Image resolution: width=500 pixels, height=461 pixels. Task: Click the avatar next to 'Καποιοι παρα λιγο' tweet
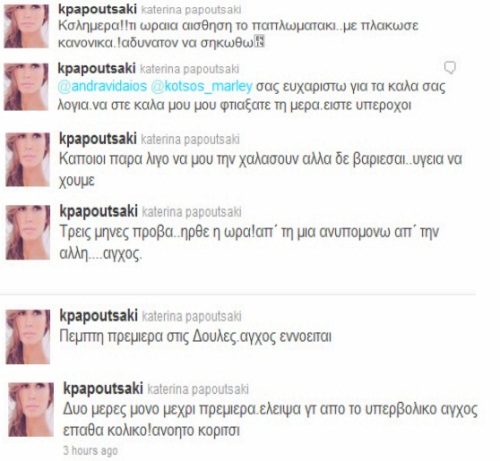pos(28,159)
